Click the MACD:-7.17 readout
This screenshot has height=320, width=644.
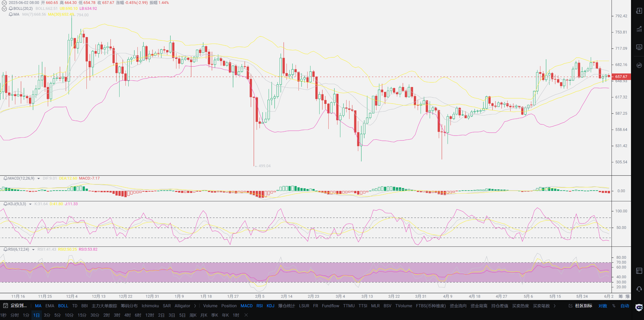point(89,178)
